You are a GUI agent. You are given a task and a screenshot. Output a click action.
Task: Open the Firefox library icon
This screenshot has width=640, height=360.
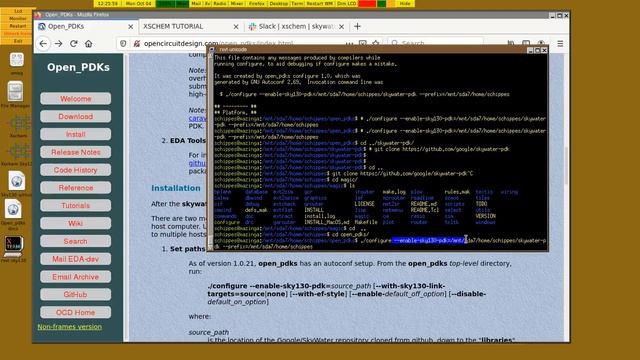(x=511, y=42)
